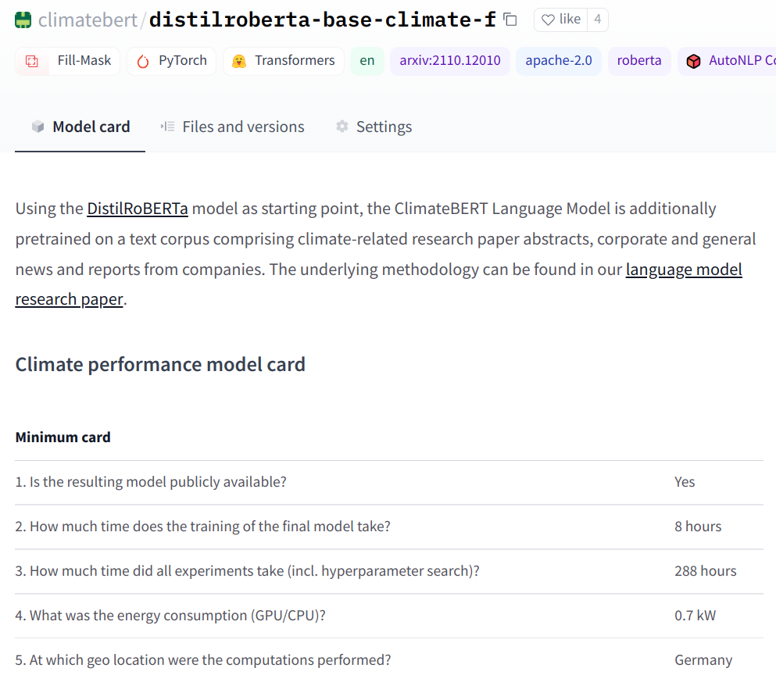Click the en language tag
Image resolution: width=776 pixels, height=700 pixels.
367,61
